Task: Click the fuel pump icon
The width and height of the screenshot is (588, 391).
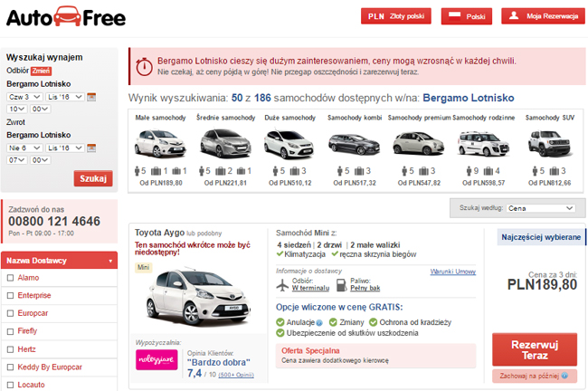Action: [341, 285]
